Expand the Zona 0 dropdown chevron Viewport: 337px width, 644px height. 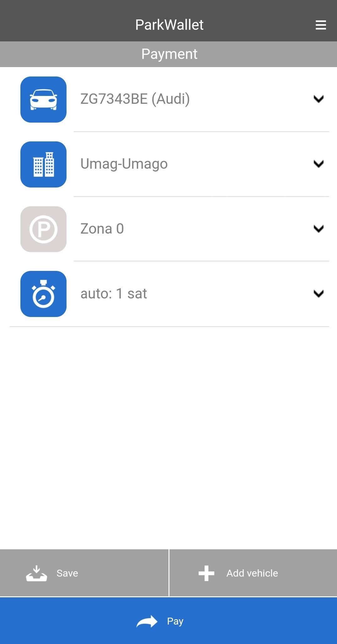[x=318, y=229]
